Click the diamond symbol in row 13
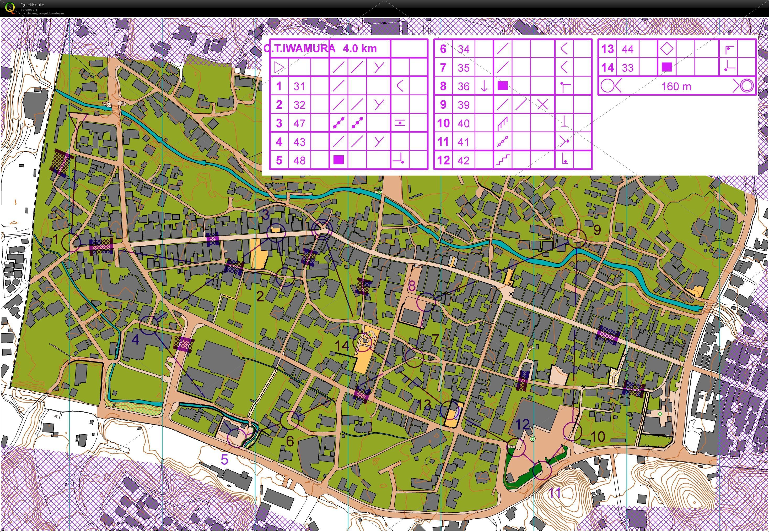 click(x=666, y=49)
